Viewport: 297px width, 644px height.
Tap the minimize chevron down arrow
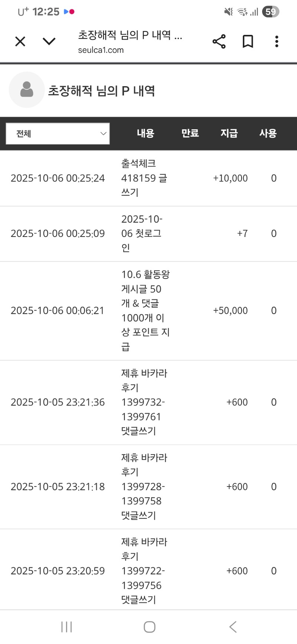(49, 41)
